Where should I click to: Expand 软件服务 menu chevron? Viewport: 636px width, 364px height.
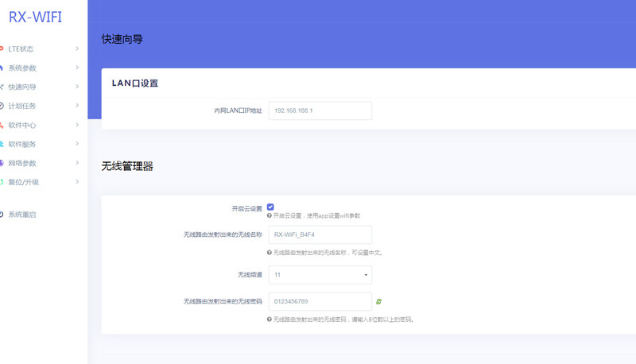coord(77,144)
